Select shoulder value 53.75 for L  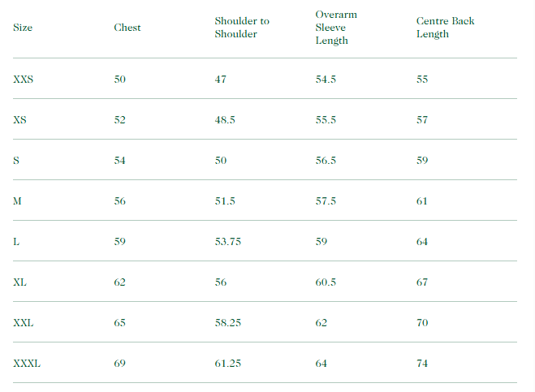(x=228, y=242)
